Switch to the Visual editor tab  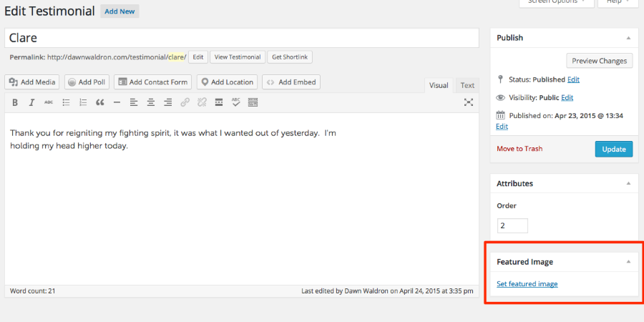[439, 85]
